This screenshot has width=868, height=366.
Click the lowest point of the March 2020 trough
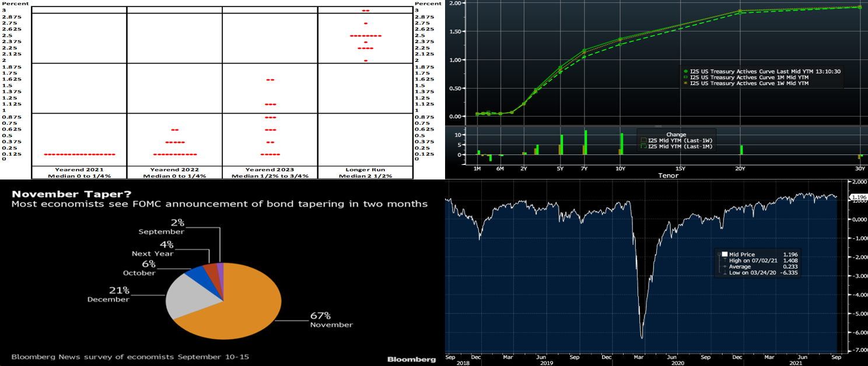tap(642, 337)
